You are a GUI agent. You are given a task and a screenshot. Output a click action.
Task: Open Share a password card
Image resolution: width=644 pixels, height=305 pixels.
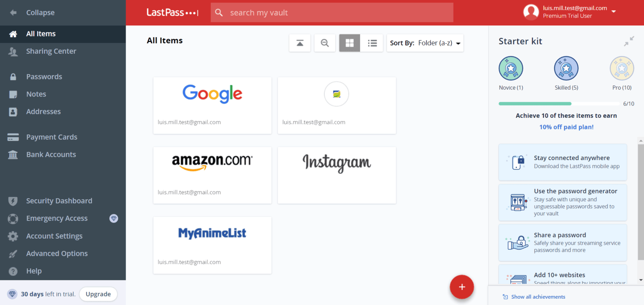(x=563, y=242)
